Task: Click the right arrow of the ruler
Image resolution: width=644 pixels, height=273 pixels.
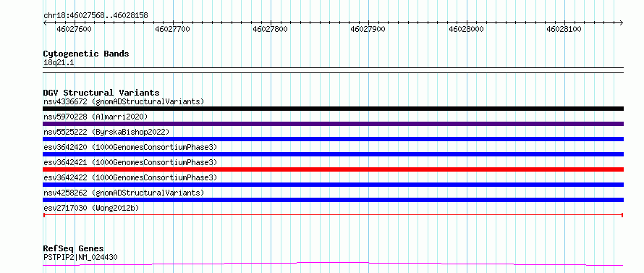Action: [x=622, y=22]
